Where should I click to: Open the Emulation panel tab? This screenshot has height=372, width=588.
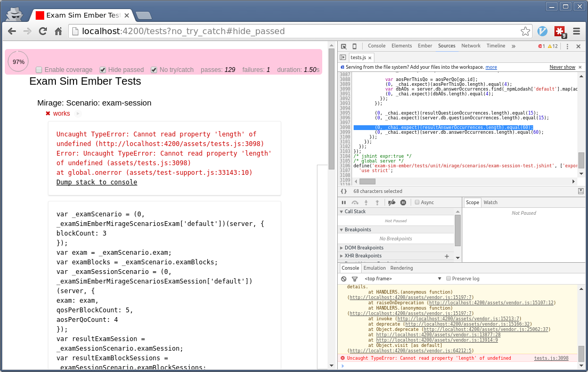[x=375, y=268]
